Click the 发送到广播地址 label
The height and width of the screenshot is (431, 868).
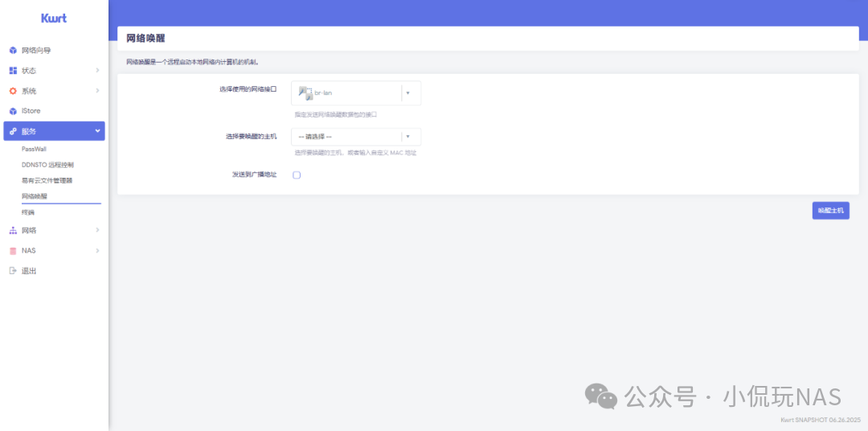click(255, 174)
